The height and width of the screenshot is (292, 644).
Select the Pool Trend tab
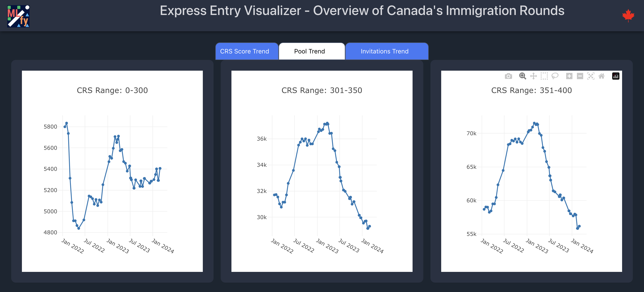click(309, 51)
